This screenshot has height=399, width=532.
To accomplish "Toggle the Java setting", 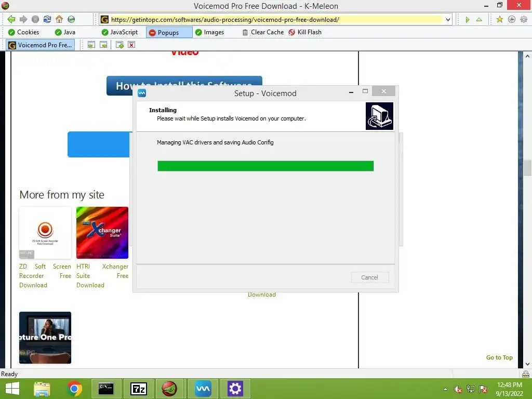I will tap(65, 32).
